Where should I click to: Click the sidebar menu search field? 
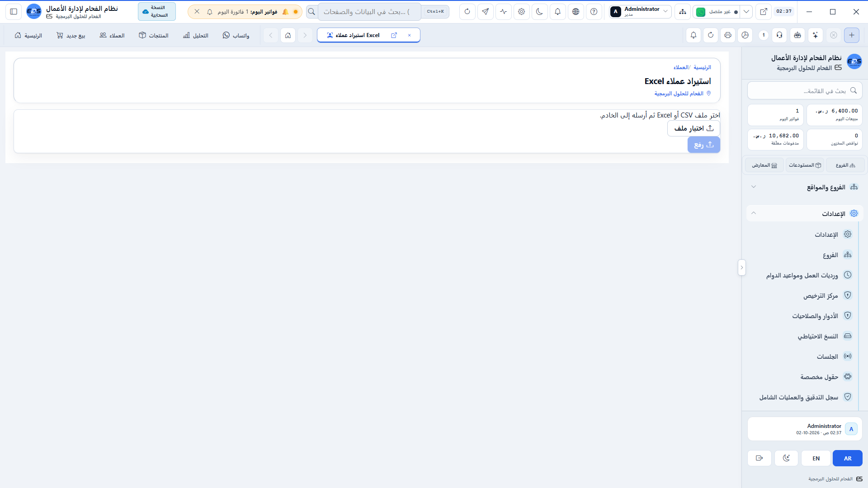805,91
